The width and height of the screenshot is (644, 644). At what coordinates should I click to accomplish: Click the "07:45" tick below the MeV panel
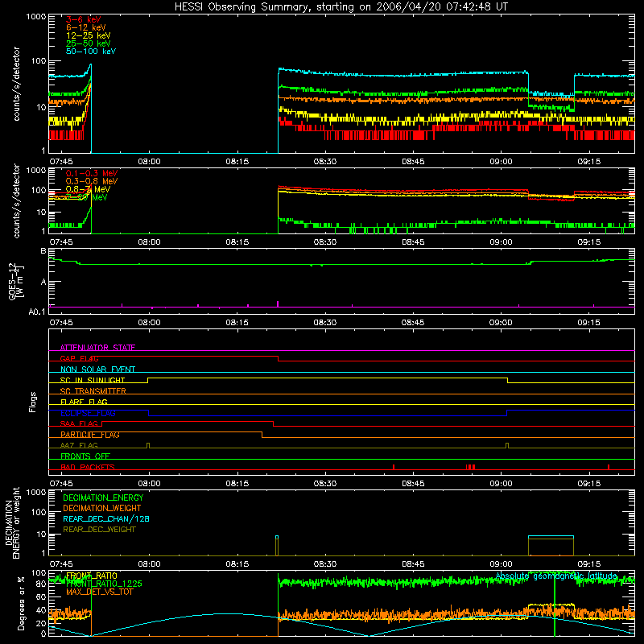[61, 242]
